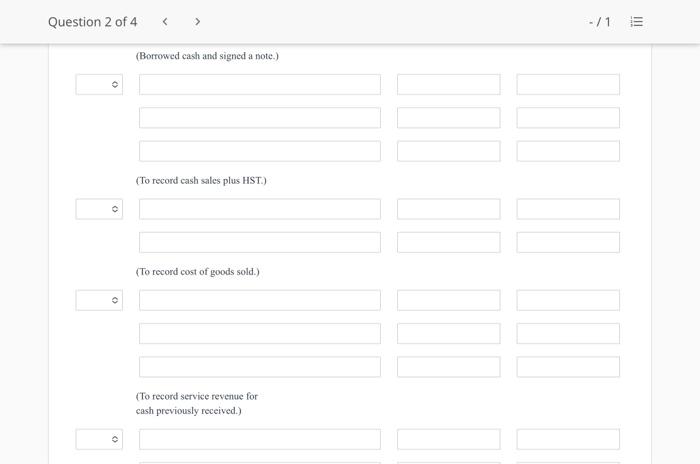
Task: Middle-row center amount field above cash sales HST note
Action: point(449,117)
